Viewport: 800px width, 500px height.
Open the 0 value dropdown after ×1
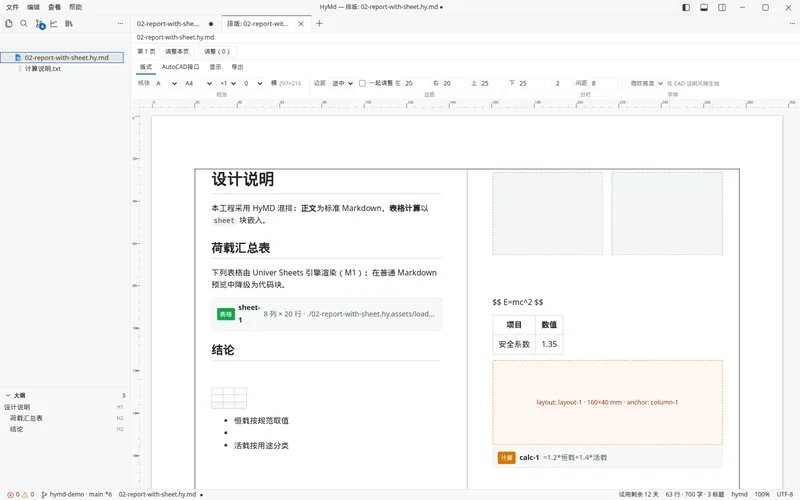pyautogui.click(x=253, y=83)
